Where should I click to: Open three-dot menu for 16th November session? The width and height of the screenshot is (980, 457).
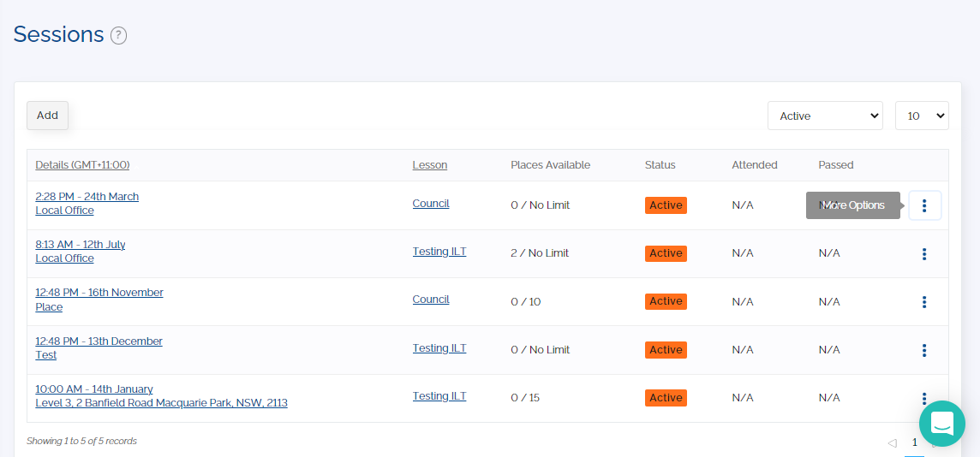click(924, 302)
